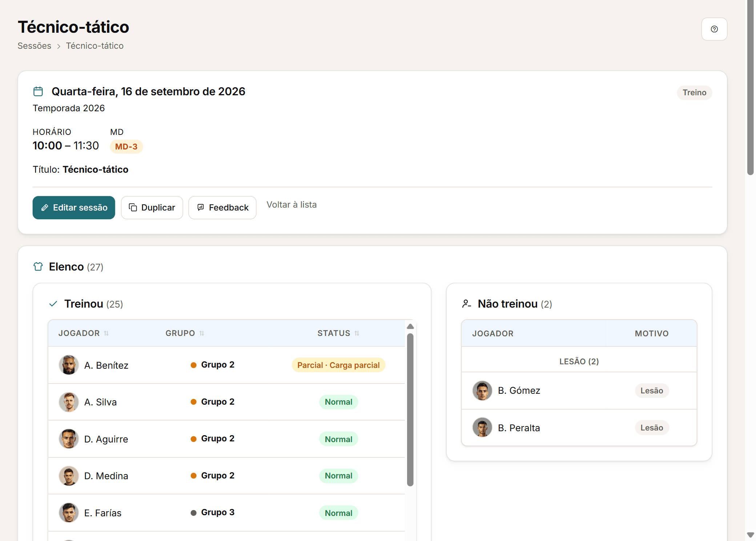Click the Treinou table scroll-up arrow
The width and height of the screenshot is (756, 541).
pyautogui.click(x=410, y=326)
